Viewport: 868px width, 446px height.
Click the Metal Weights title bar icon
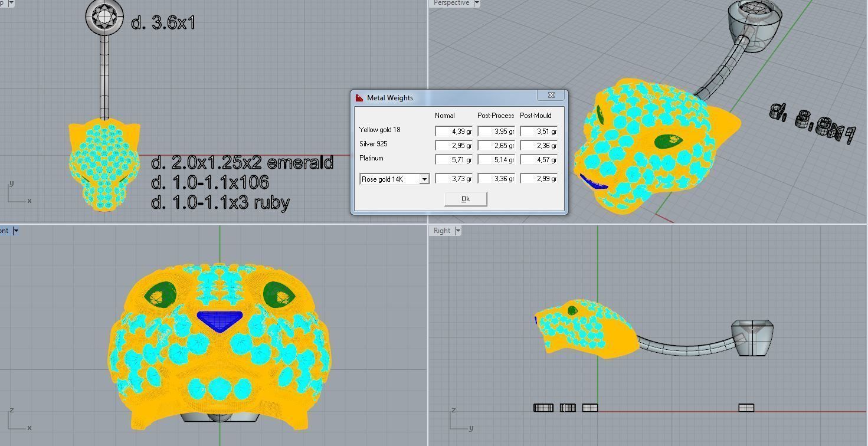[359, 98]
